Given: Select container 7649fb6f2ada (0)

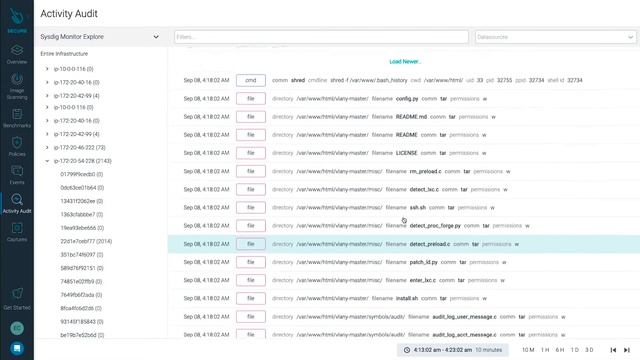Looking at the screenshot, I should coord(81,295).
